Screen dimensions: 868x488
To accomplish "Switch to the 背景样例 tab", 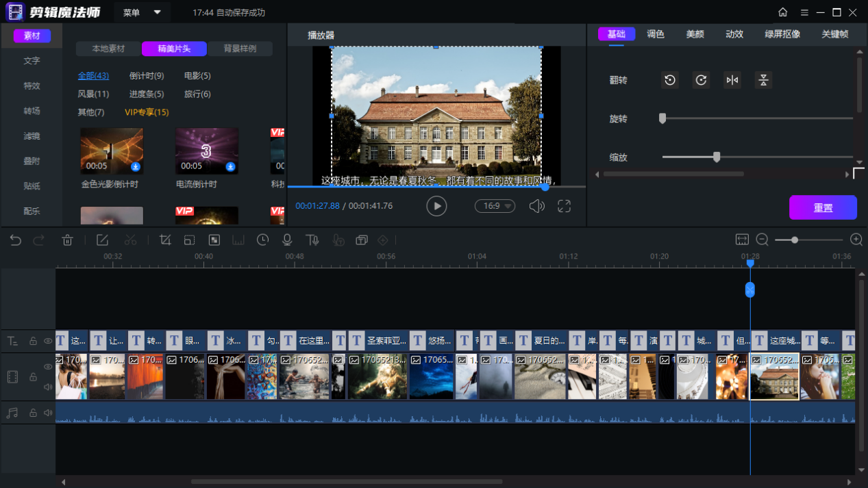I will [x=240, y=49].
